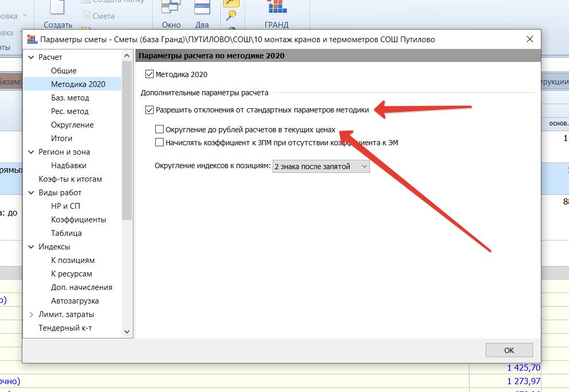Check Округление до рублей расчетов в текущих ценах

tap(159, 129)
